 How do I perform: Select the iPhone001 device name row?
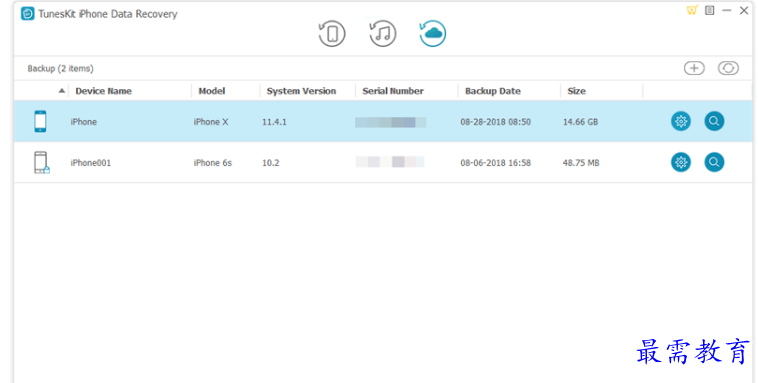(x=91, y=163)
